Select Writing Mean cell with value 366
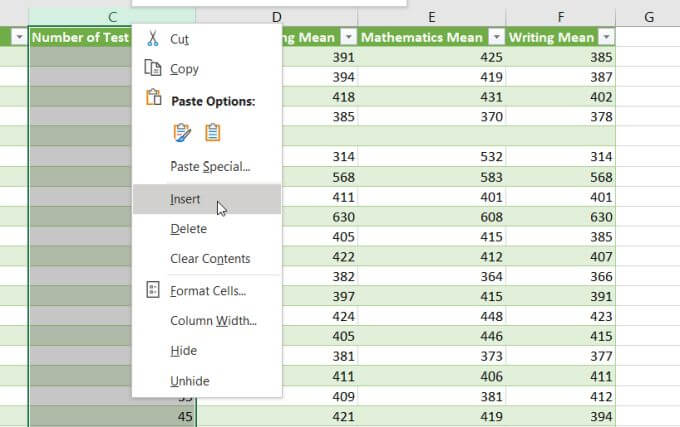Image resolution: width=680 pixels, height=427 pixels. pyautogui.click(x=561, y=276)
